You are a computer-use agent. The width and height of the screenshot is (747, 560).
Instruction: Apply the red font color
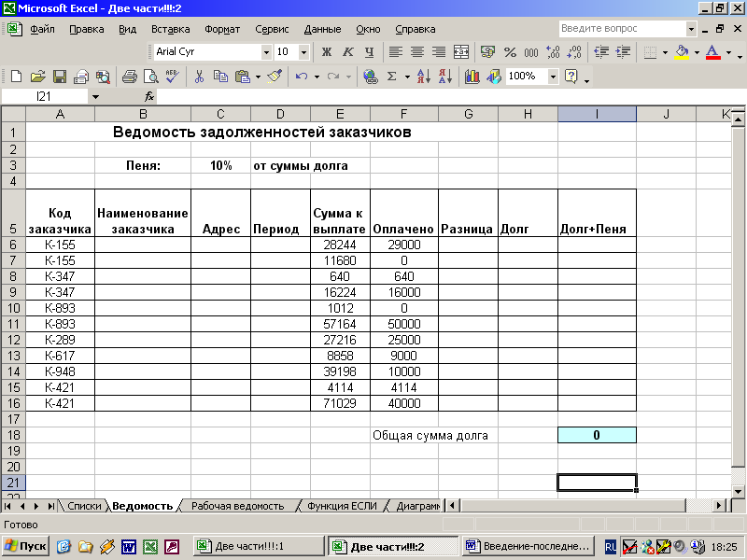pos(712,51)
